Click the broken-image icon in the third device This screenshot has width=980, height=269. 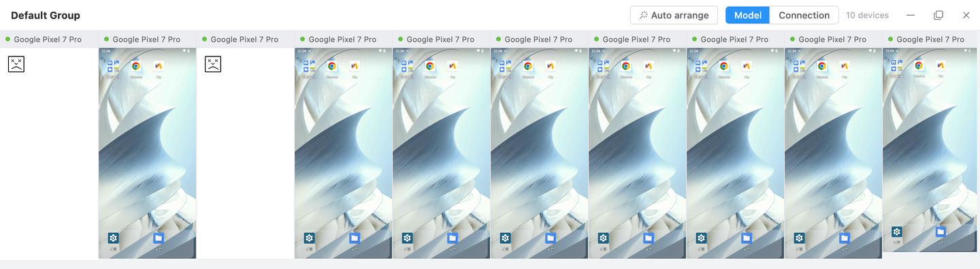(213, 65)
